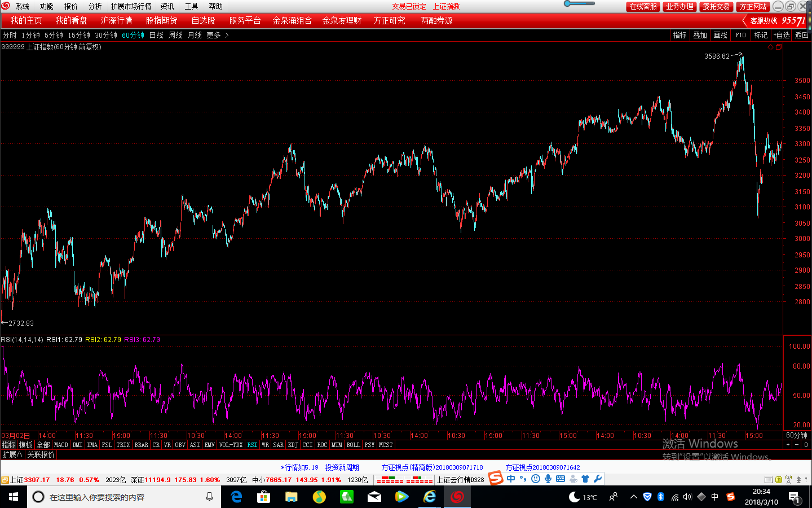Zoom in the chart with + button
Image resolution: width=812 pixels, height=508 pixels.
coord(788,445)
